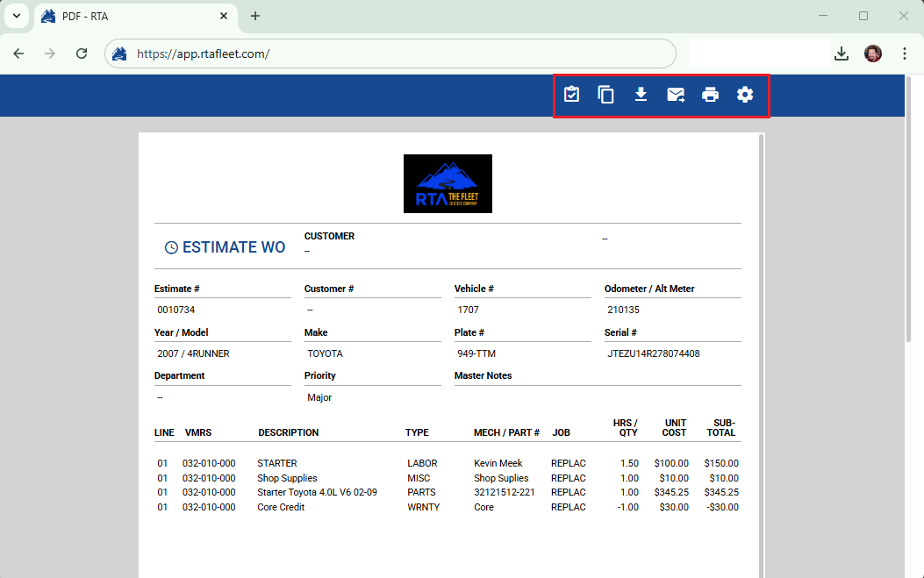This screenshot has width=924, height=578.
Task: Open a new browser tab
Action: click(x=255, y=16)
